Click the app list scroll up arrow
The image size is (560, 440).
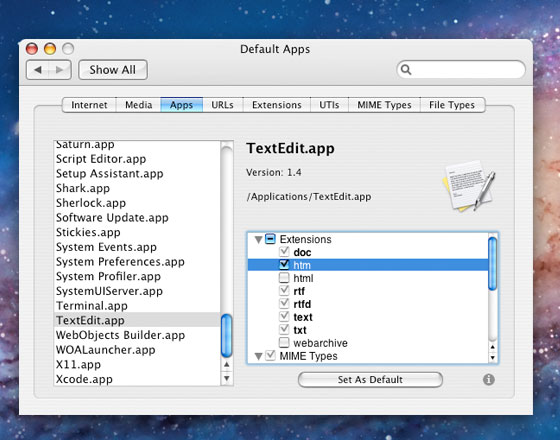click(x=226, y=364)
